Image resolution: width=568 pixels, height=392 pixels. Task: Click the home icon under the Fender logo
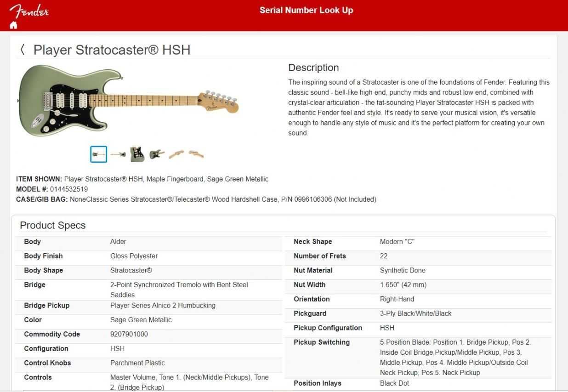(13, 25)
